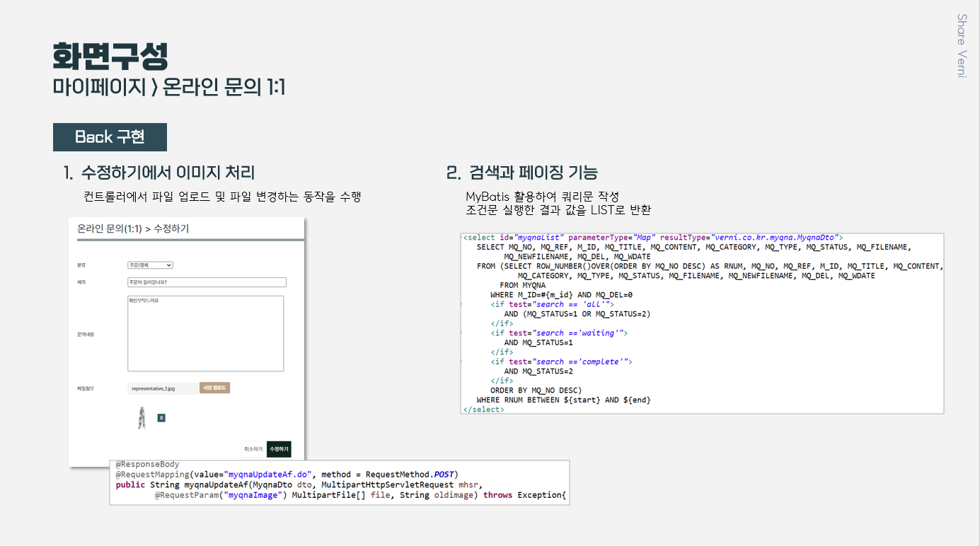Click the if test "search =='complete'" line

561,361
